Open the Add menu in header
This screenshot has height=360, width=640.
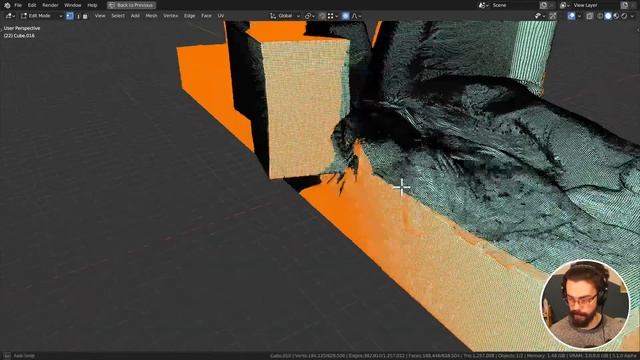(x=135, y=16)
